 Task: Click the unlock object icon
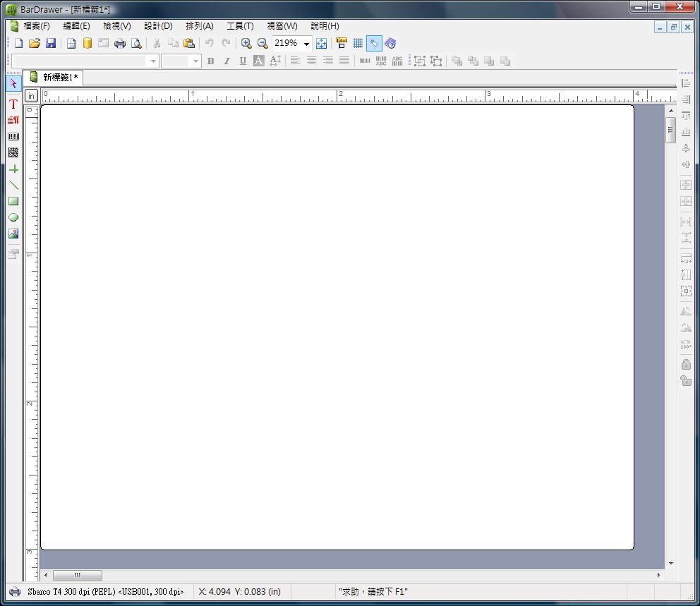686,381
